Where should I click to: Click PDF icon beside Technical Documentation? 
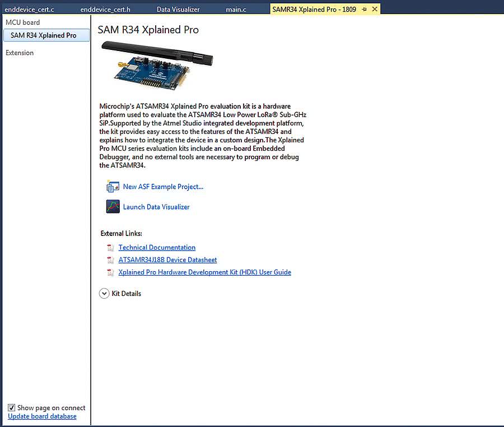(110, 248)
